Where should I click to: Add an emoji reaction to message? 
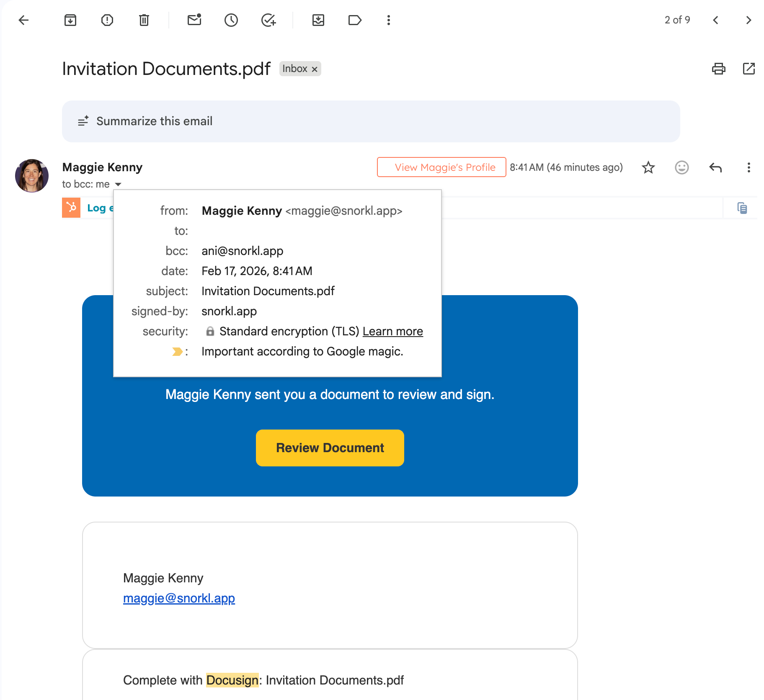click(x=681, y=167)
